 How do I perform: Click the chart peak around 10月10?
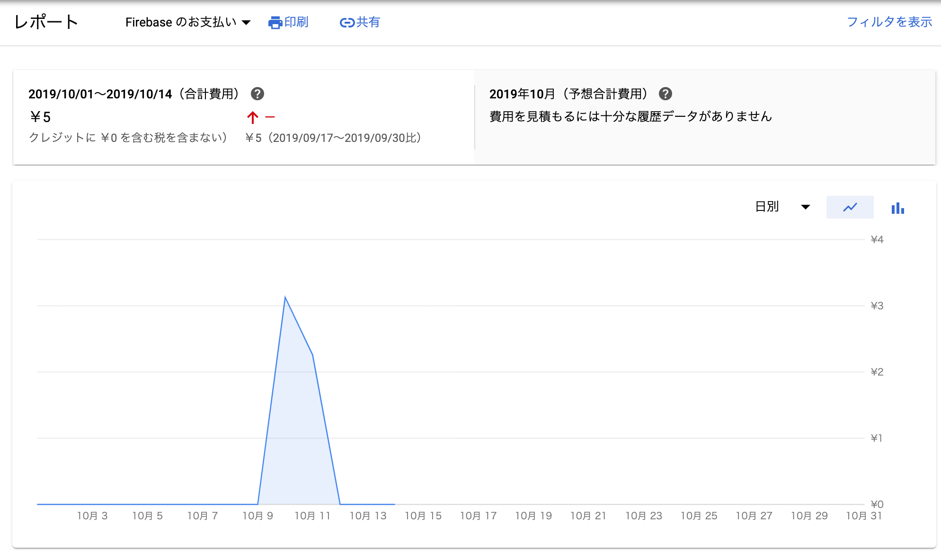pos(286,297)
